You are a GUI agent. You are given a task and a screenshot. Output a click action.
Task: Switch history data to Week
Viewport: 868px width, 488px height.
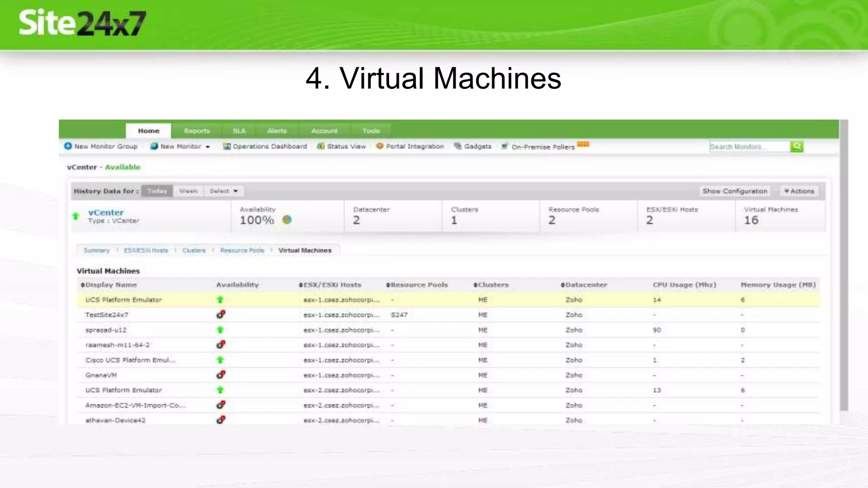(x=188, y=191)
